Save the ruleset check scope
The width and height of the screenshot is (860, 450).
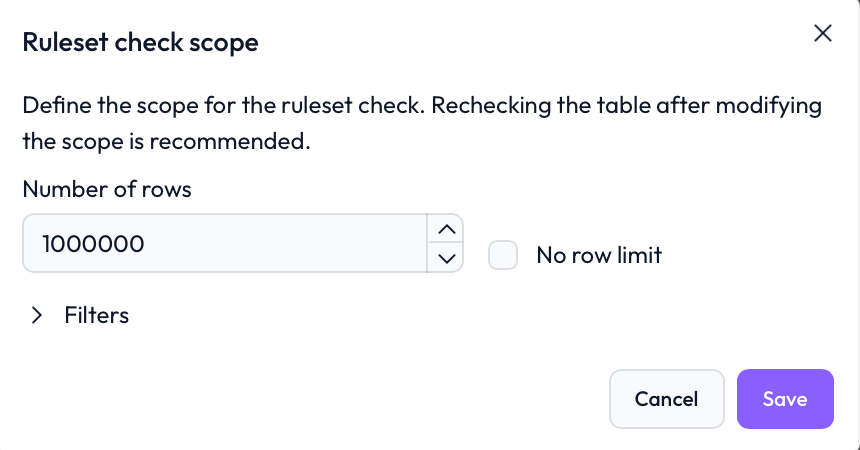[x=784, y=399]
